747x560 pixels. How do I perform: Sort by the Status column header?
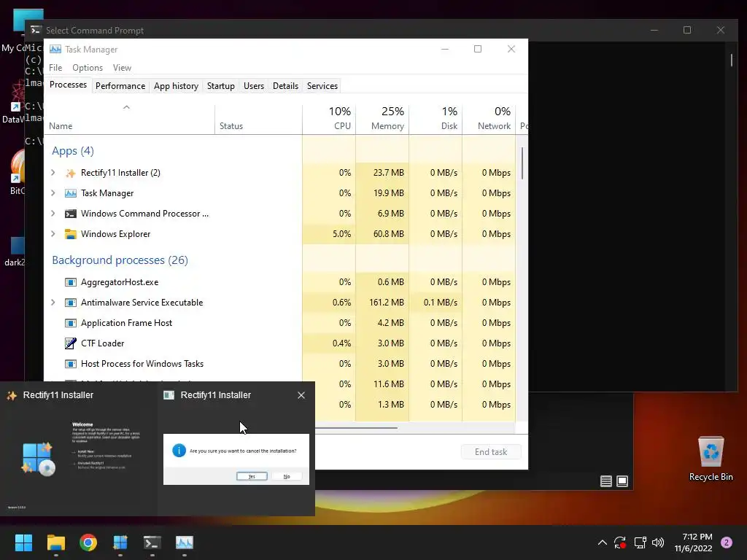[258, 119]
